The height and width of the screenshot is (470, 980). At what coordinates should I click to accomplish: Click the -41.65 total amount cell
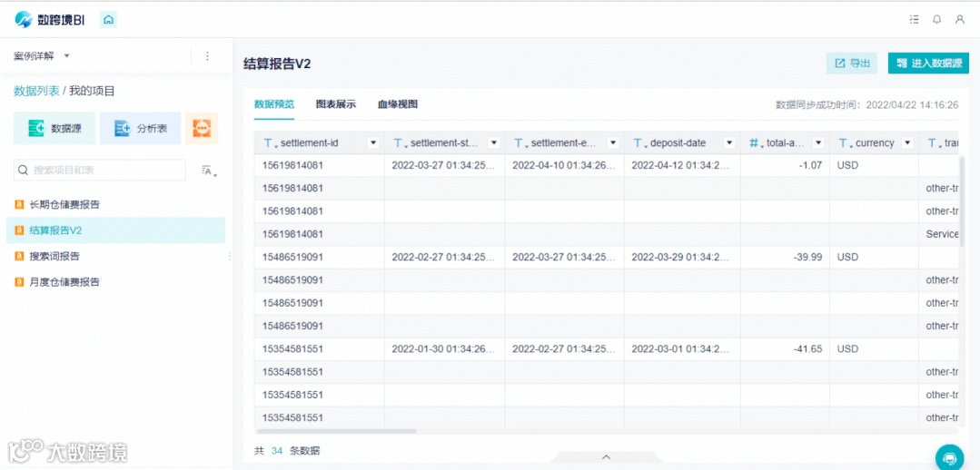[785, 349]
